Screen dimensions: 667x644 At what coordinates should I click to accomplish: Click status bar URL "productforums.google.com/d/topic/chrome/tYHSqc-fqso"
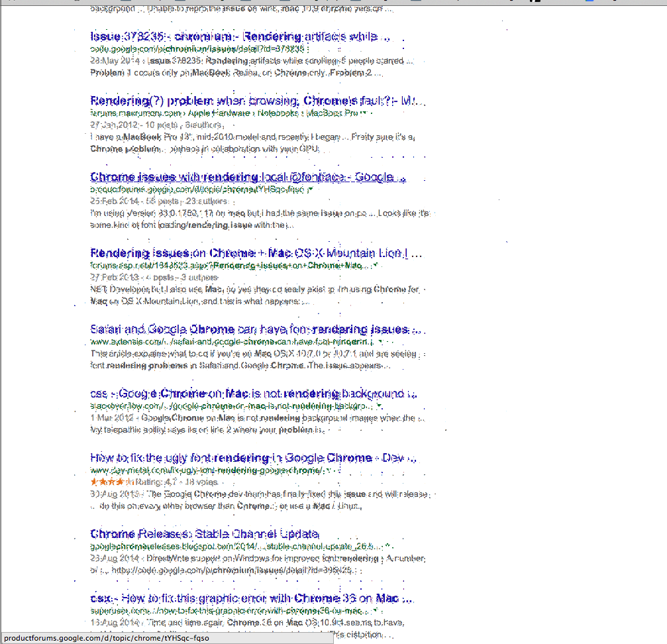point(107,638)
